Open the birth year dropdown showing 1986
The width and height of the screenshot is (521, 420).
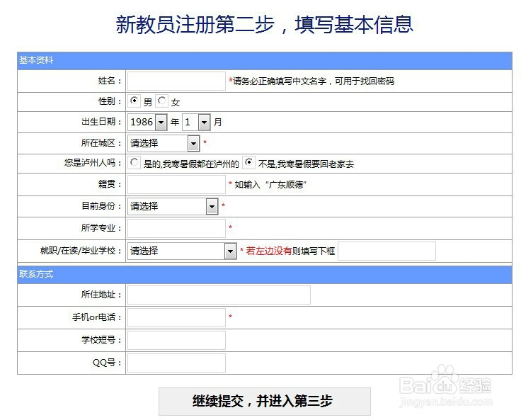(x=147, y=123)
